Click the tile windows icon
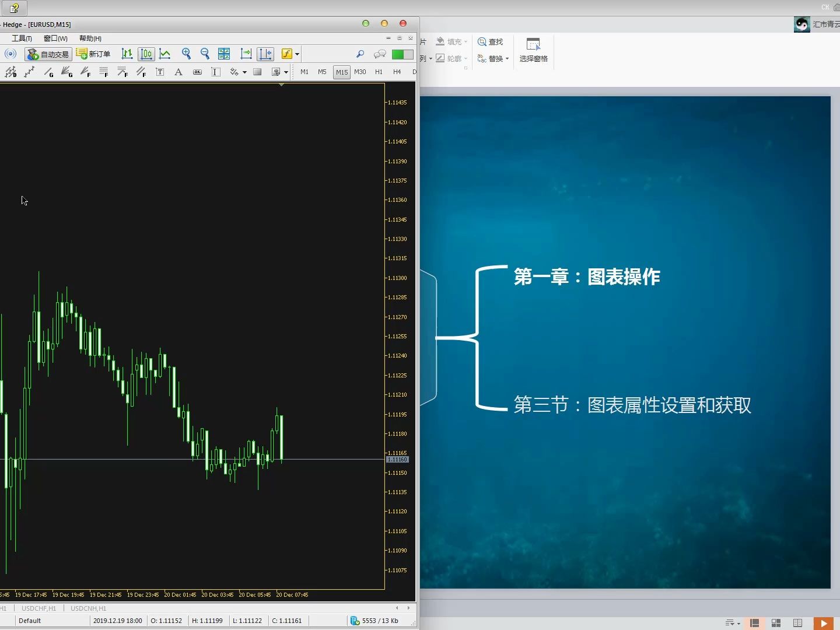840x630 pixels. click(225, 54)
